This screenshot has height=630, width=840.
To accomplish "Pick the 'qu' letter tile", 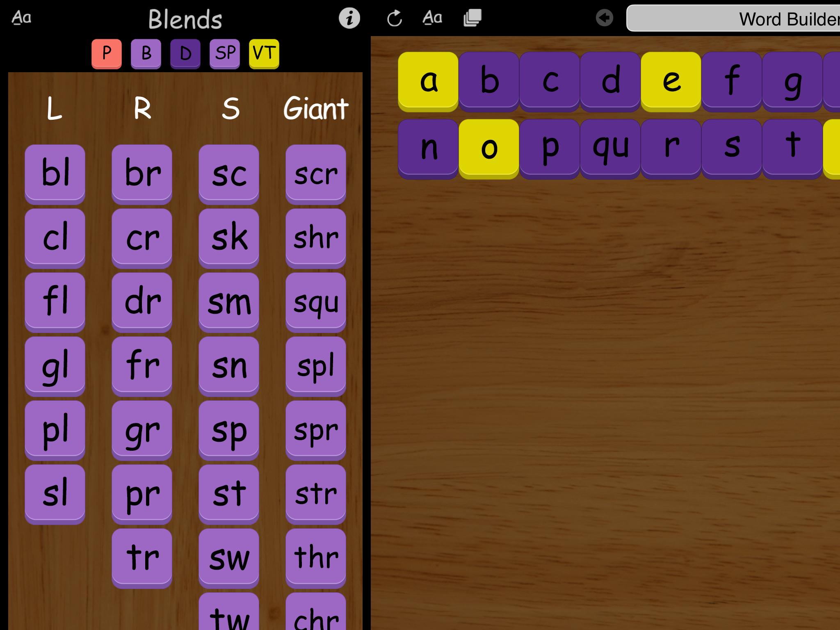I will click(x=610, y=148).
